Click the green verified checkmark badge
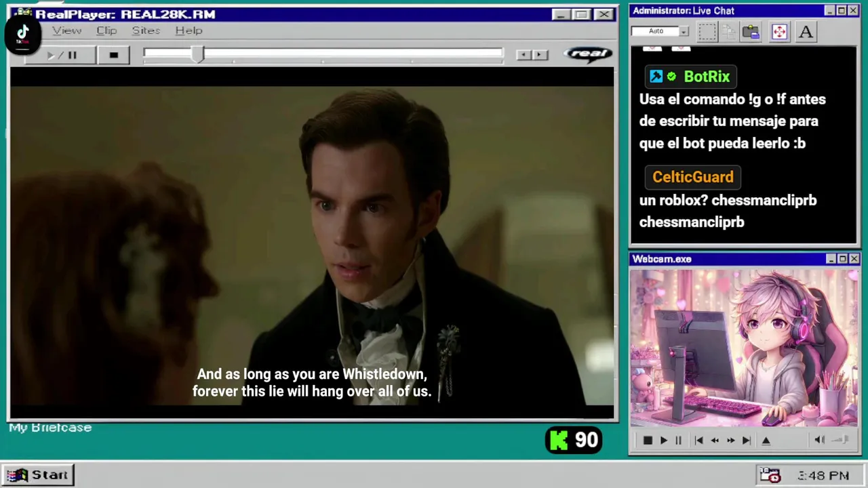Screen dimensions: 868x488 pos(671,77)
